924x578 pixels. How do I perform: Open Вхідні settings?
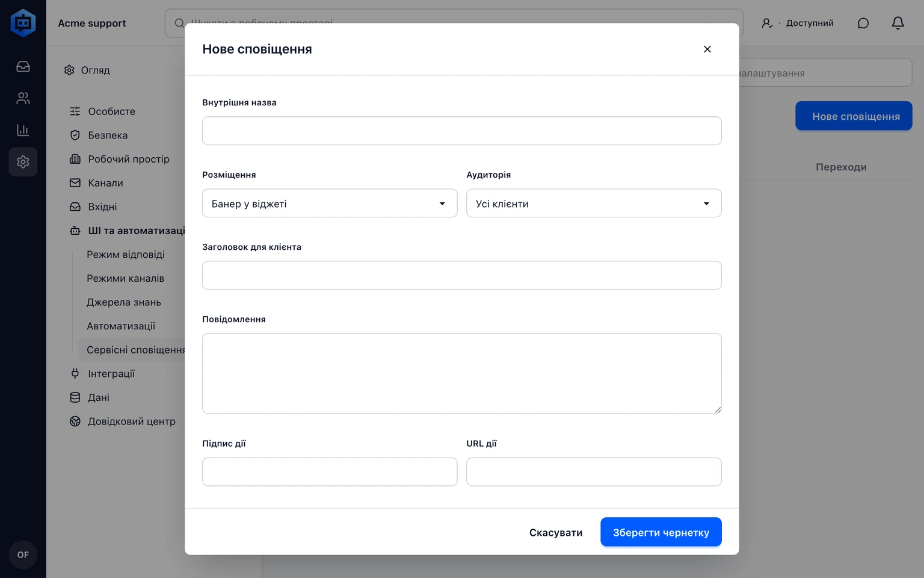coord(102,207)
